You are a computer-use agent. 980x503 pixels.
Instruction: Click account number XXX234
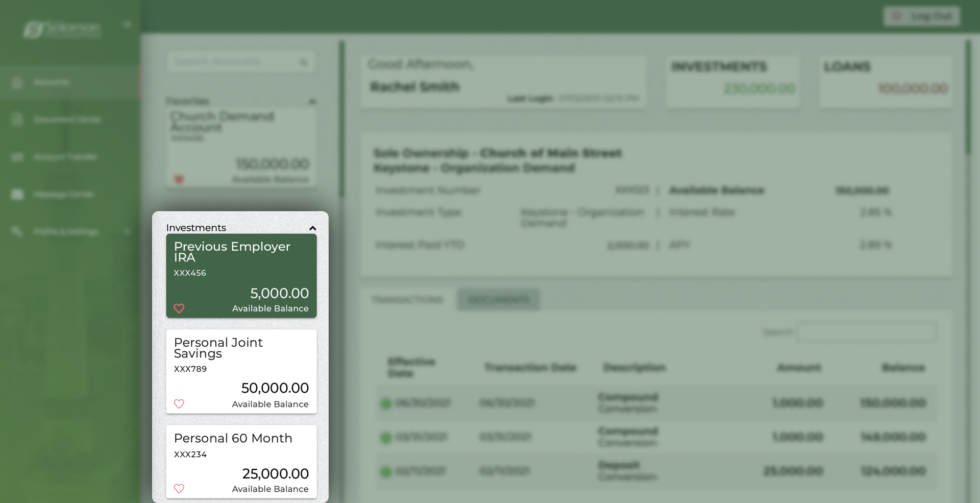coord(190,454)
